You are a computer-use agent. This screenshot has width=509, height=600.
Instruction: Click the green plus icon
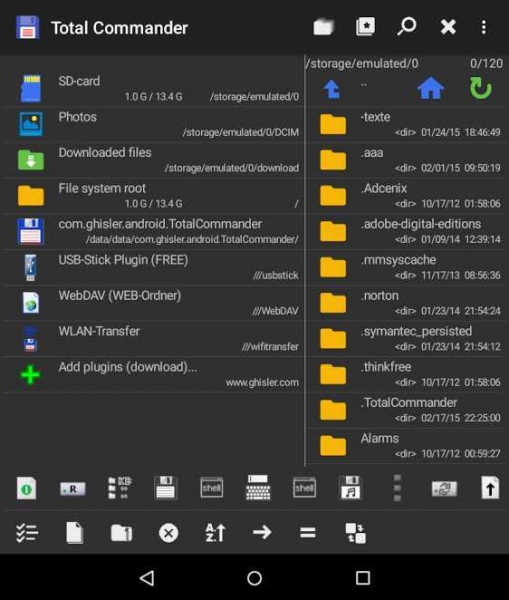click(30, 374)
